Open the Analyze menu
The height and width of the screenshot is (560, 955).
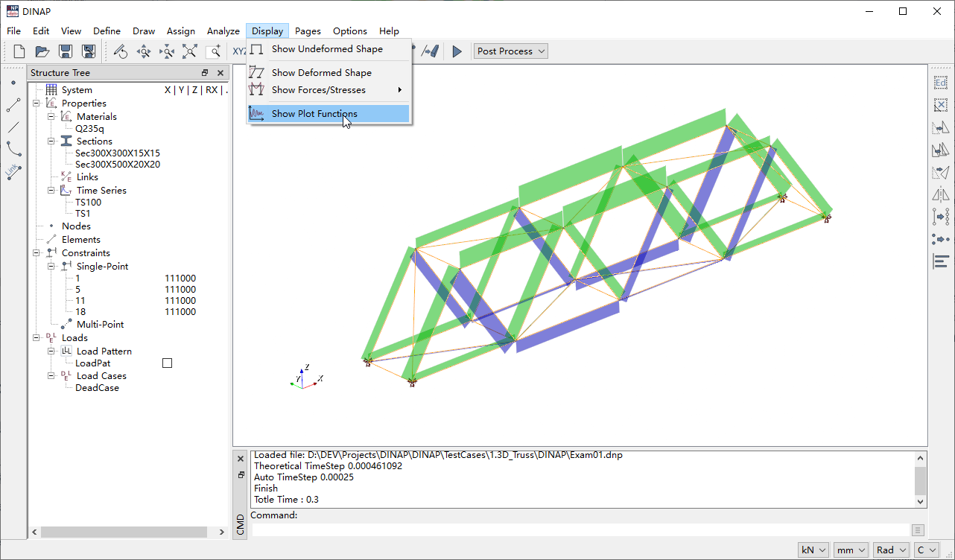tap(223, 31)
